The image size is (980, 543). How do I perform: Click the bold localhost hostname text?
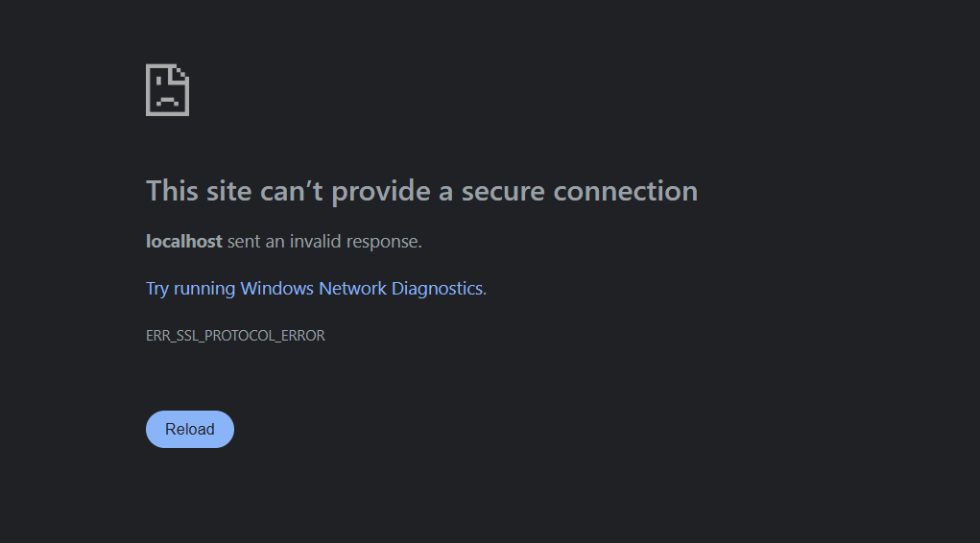point(183,242)
